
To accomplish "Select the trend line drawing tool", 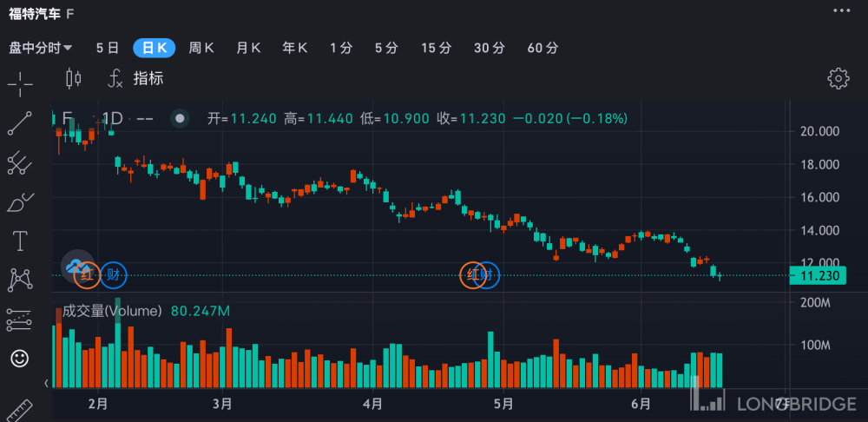I will coord(19,123).
